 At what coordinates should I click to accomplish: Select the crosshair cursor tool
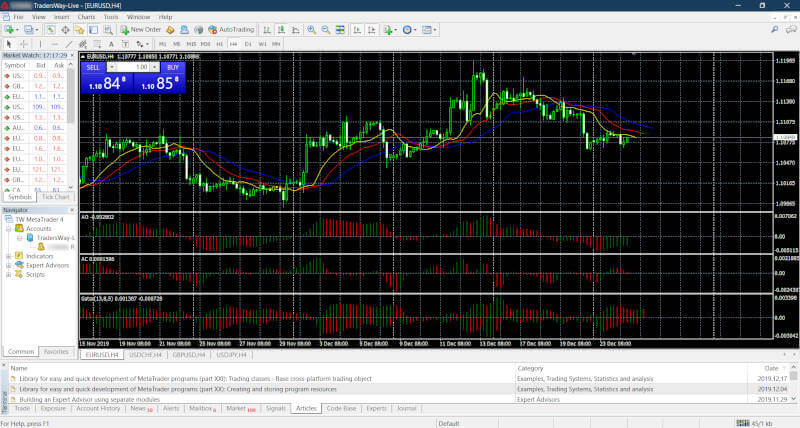click(23, 44)
